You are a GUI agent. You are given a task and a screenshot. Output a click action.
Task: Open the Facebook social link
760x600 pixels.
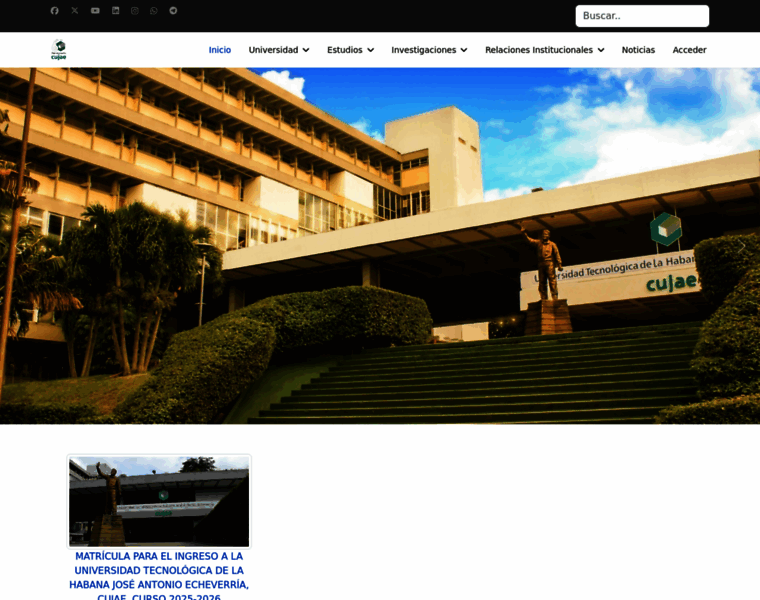coord(54,11)
